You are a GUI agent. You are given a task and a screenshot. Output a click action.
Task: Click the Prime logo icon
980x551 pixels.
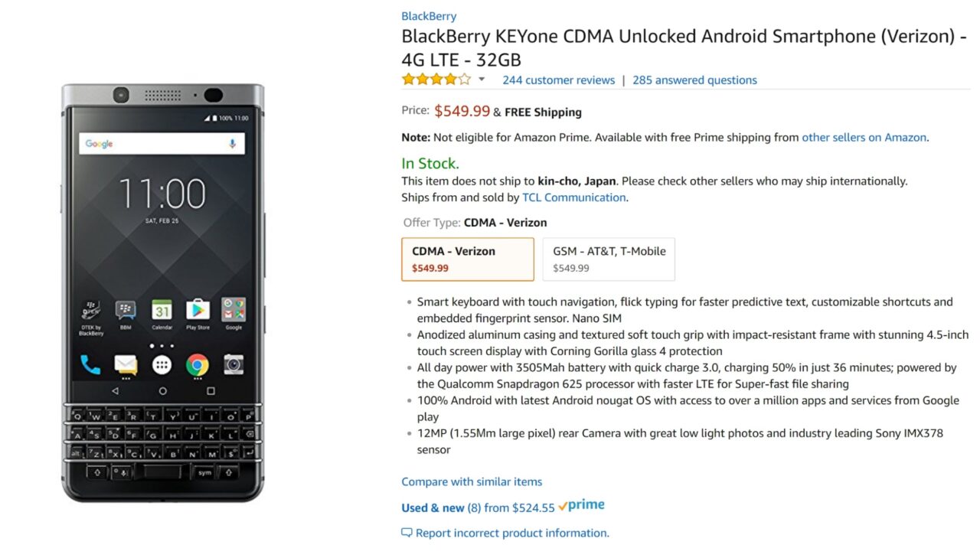click(581, 506)
